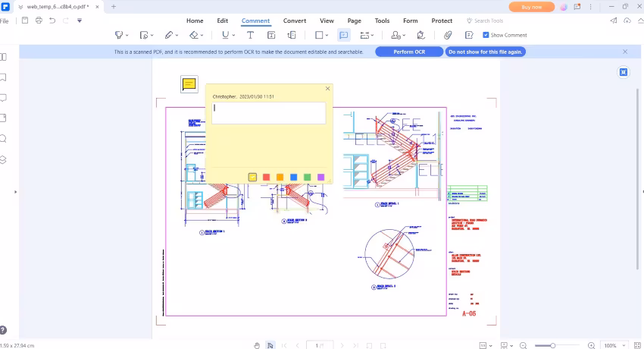The height and width of the screenshot is (349, 644).
Task: Select the yellow sticky note on page
Action: 189,84
